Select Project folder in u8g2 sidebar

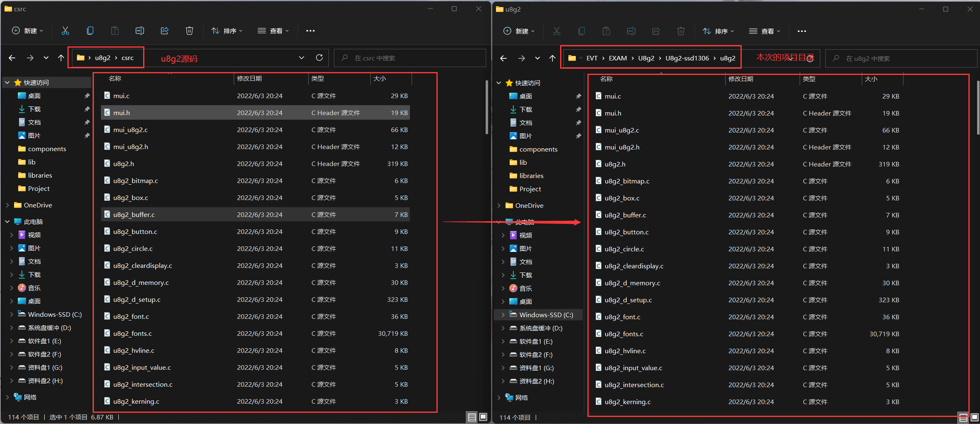[530, 189]
